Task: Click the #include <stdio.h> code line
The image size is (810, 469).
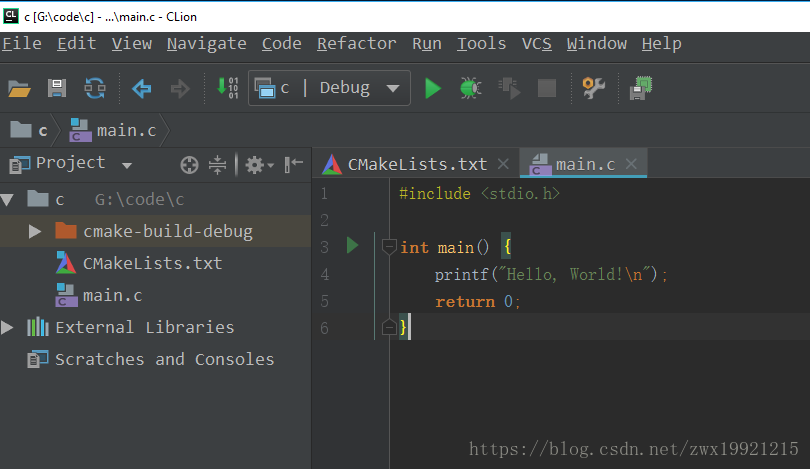Action: (x=479, y=194)
